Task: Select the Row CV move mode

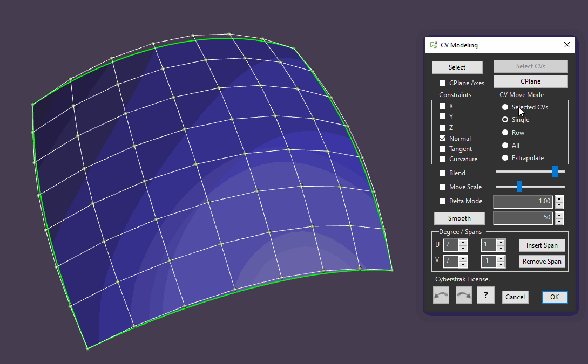Action: [x=505, y=133]
